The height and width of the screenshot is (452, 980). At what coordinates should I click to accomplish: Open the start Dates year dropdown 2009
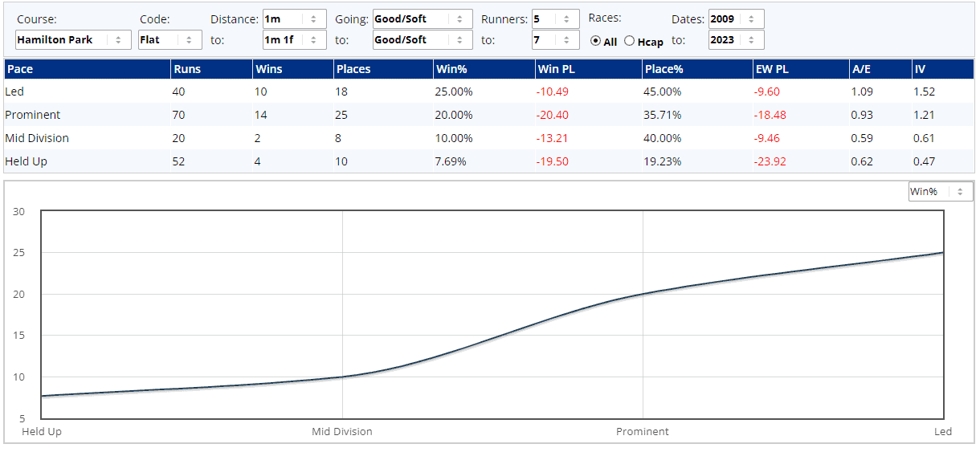[736, 19]
